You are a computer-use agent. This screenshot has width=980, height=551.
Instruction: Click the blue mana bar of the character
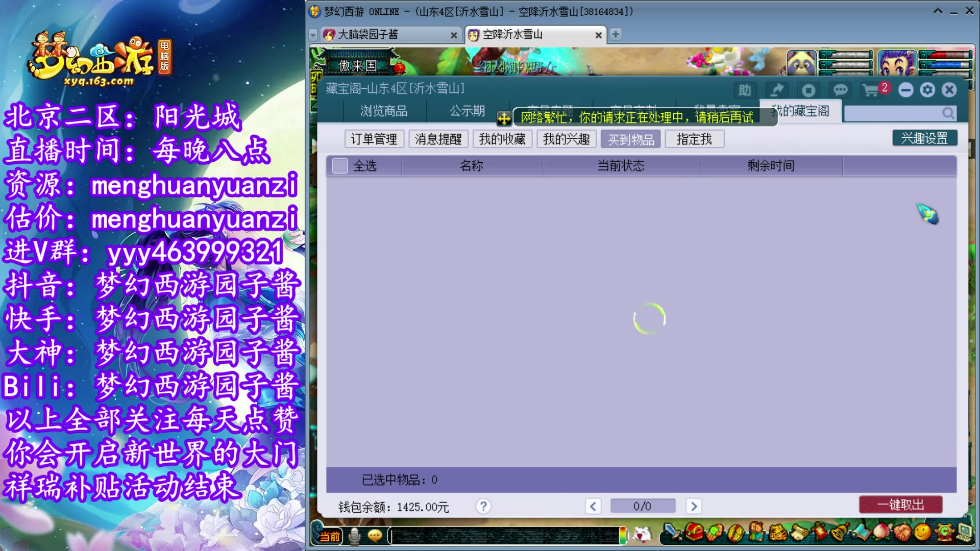[x=945, y=65]
